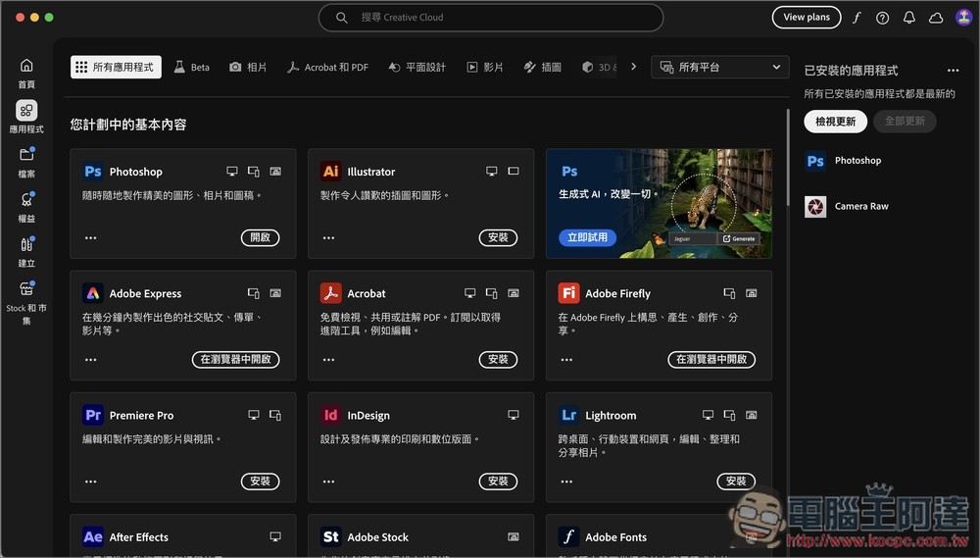Open Illustrator card more options ellipsis
Viewport: 980px width, 558px height.
click(x=328, y=237)
